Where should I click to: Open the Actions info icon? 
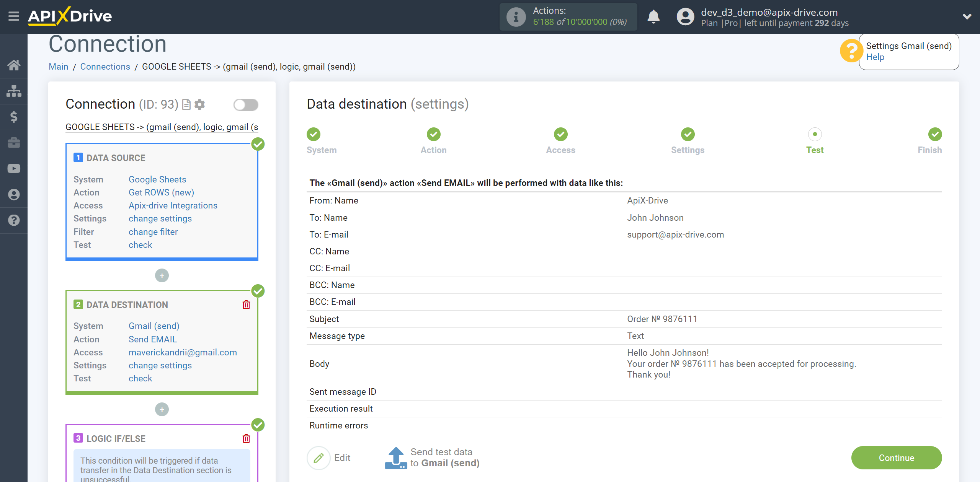click(x=516, y=17)
